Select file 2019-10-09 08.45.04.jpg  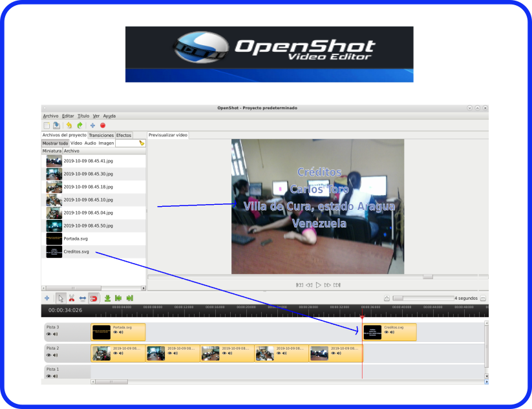[94, 213]
